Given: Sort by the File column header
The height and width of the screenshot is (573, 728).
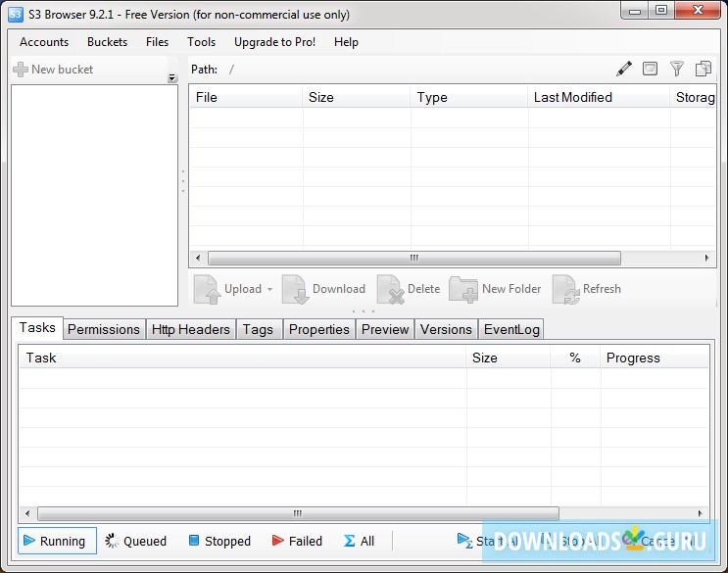Looking at the screenshot, I should click(x=246, y=97).
